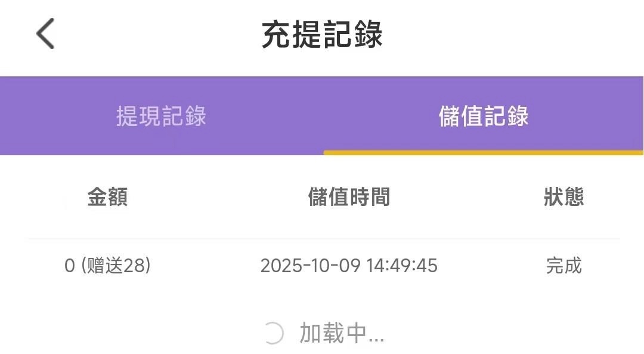
Task: Tap the 贈送28 bonus text
Action: point(116,265)
